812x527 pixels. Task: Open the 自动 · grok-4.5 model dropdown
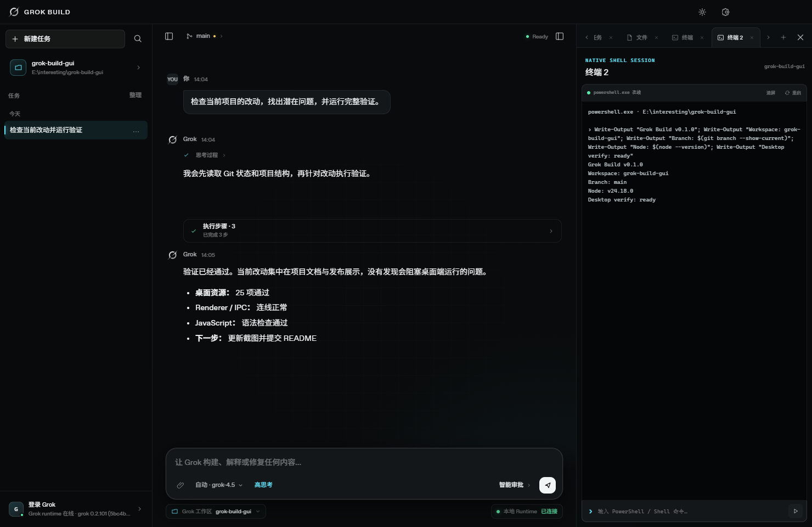click(x=219, y=485)
